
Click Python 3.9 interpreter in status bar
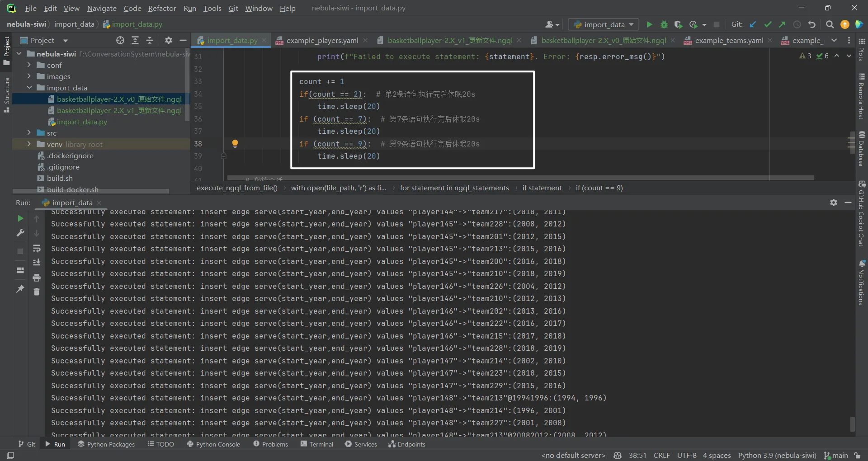pos(777,455)
